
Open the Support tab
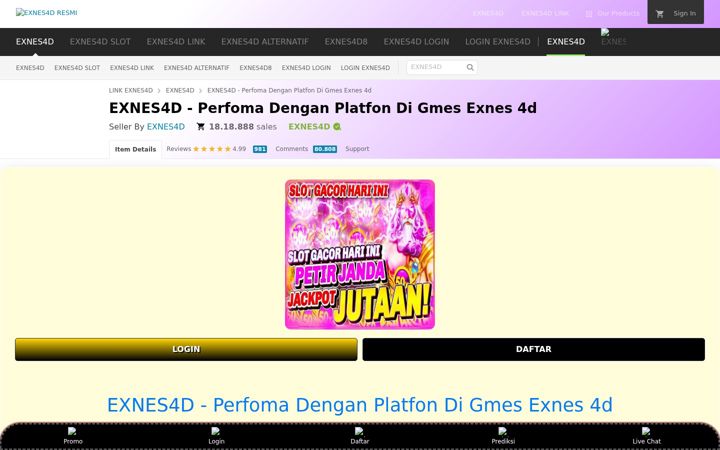[x=357, y=149]
